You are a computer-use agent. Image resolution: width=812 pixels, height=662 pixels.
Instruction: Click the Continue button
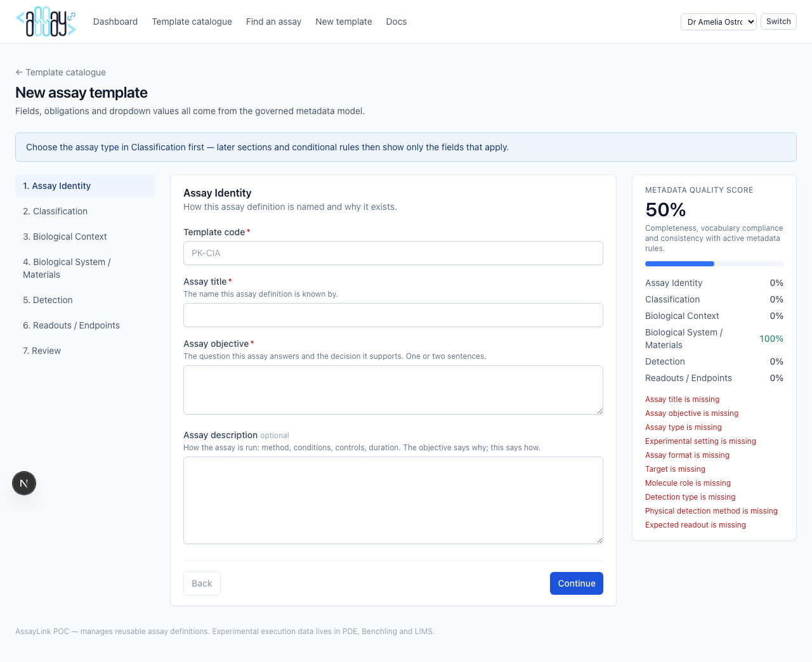[x=577, y=583]
